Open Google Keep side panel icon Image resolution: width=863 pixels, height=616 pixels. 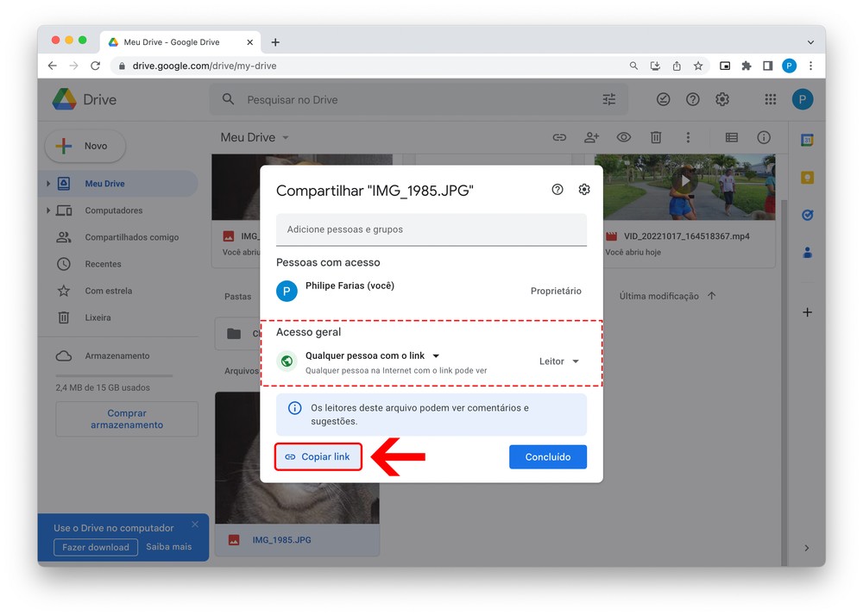[808, 178]
